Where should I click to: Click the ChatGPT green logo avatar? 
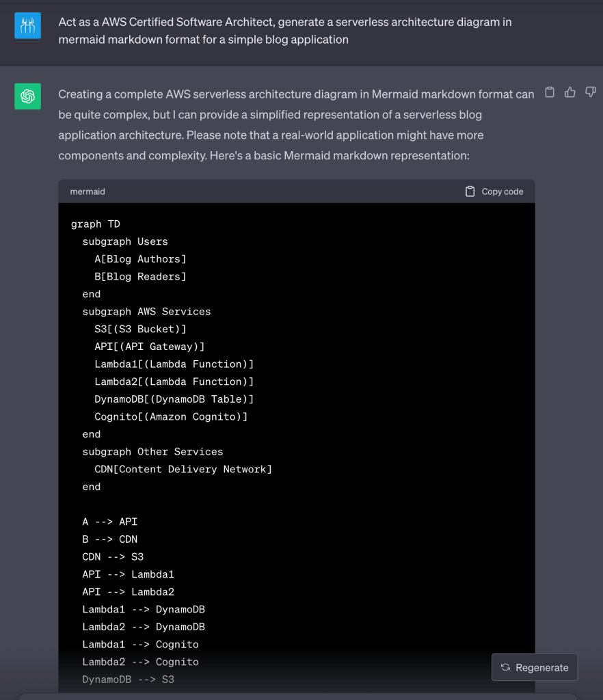(x=28, y=96)
